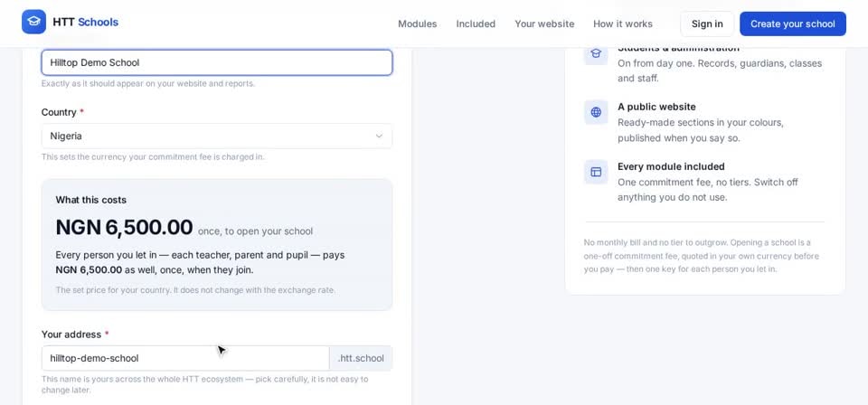Click the 'This name is yours across' hint
The width and height of the screenshot is (868, 405).
(205, 384)
